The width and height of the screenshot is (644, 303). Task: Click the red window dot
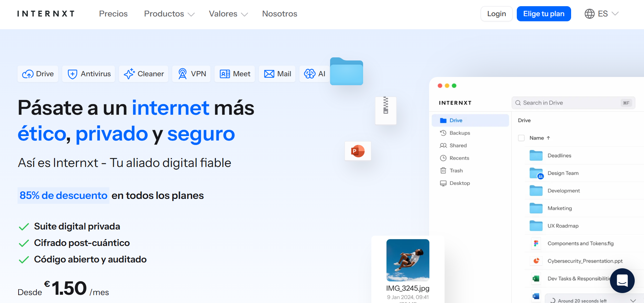pyautogui.click(x=440, y=86)
